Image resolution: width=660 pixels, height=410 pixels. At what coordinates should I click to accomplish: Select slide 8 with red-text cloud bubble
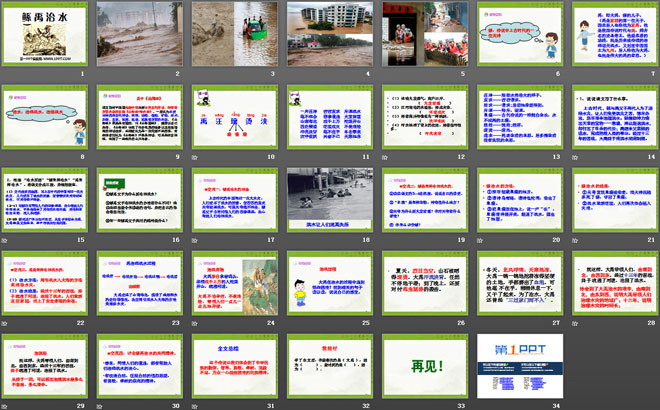[x=45, y=117]
